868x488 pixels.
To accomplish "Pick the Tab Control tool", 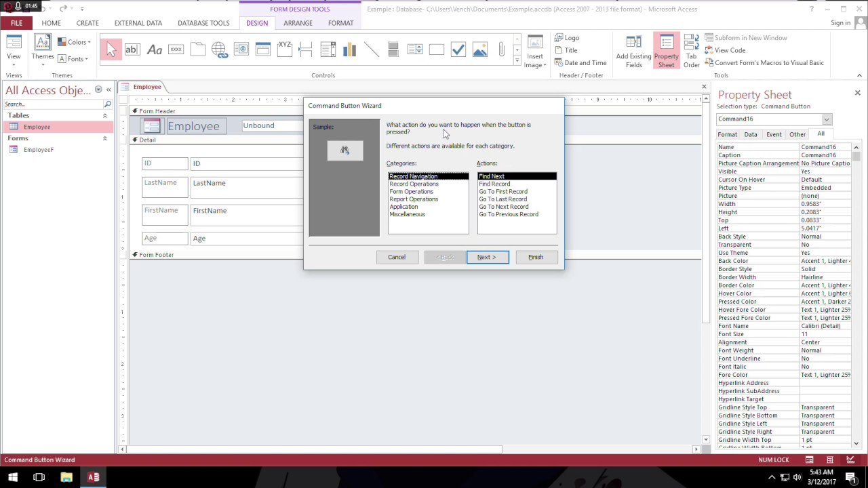I will pyautogui.click(x=197, y=49).
